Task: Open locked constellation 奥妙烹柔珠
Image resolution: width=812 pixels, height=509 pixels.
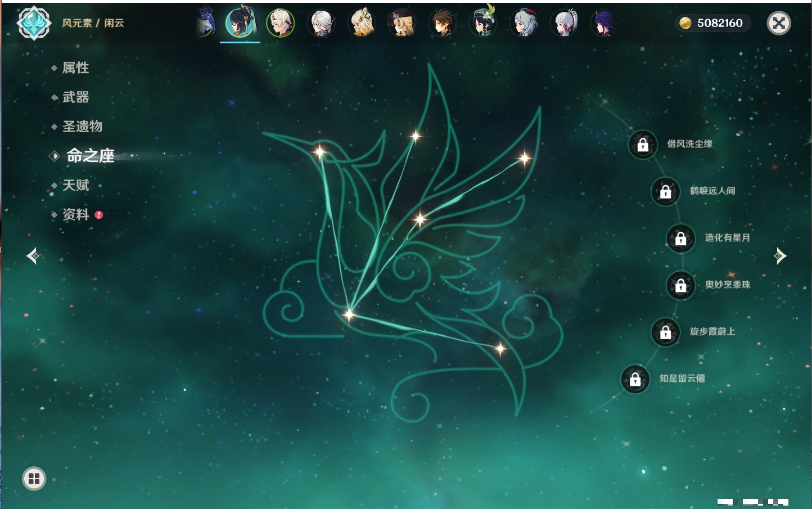Action: pyautogui.click(x=681, y=285)
